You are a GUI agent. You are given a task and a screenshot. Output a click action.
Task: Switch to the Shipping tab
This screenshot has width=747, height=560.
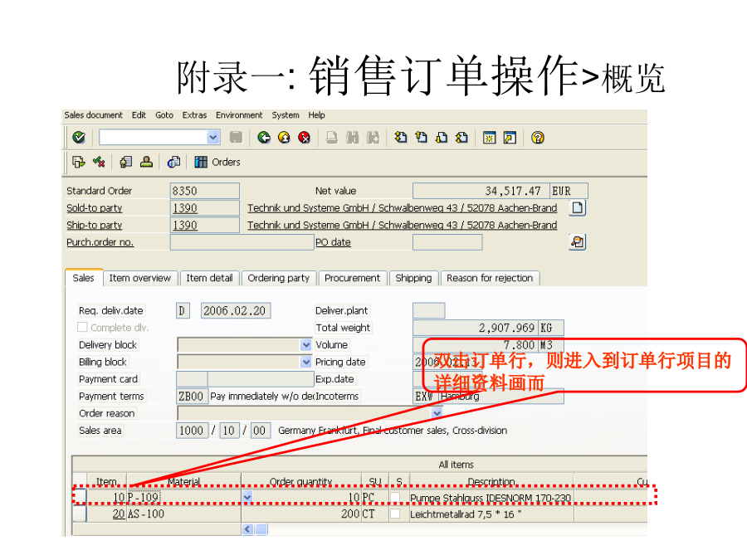click(x=413, y=278)
